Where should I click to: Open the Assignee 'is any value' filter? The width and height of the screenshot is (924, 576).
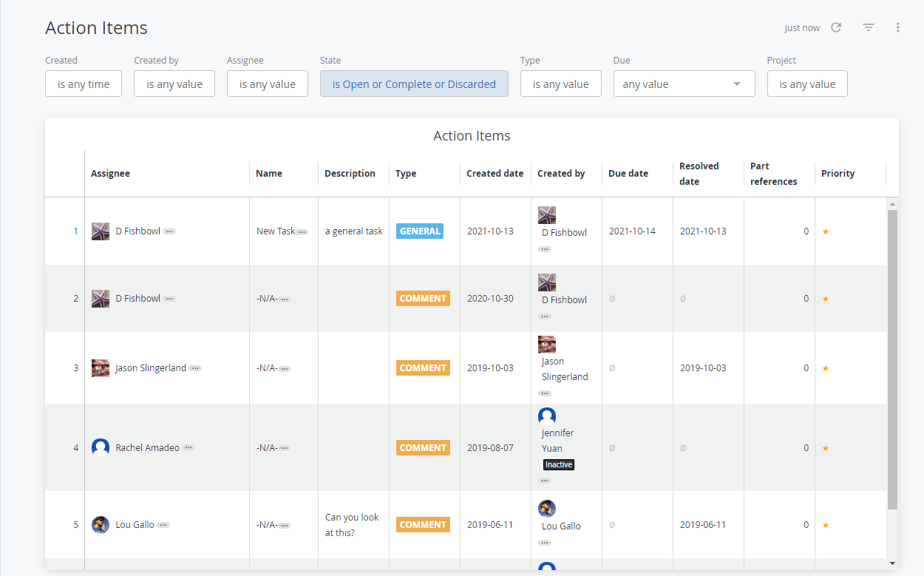pos(267,84)
